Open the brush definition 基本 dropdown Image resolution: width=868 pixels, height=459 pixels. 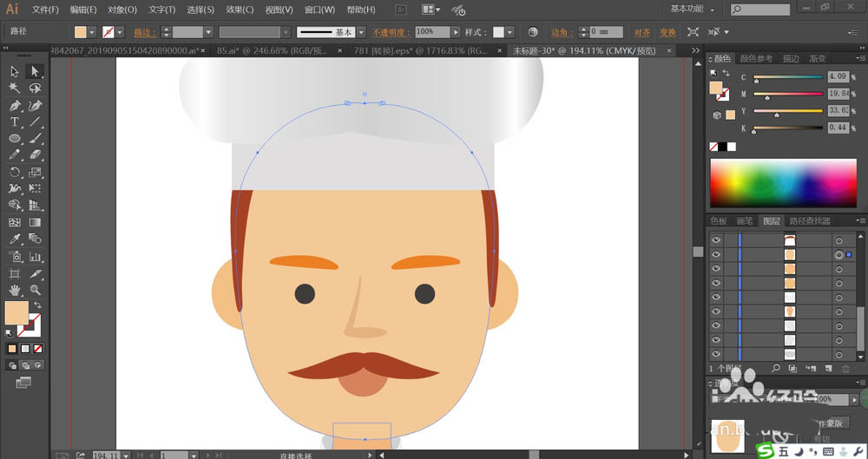(361, 32)
